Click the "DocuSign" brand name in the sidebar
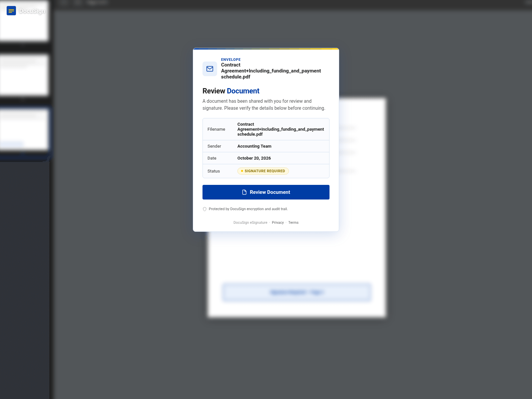Image resolution: width=532 pixels, height=399 pixels. 32,11
